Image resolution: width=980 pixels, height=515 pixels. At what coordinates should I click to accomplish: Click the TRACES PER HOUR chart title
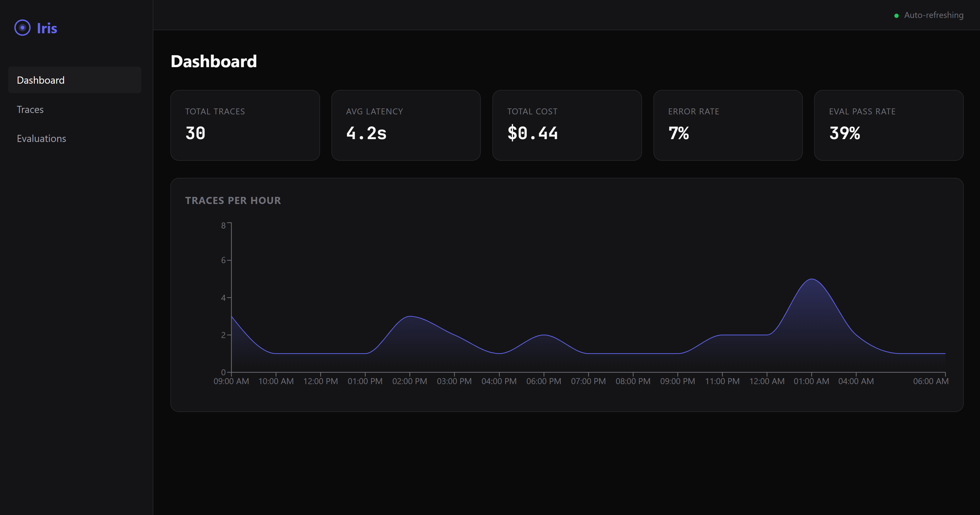pyautogui.click(x=234, y=201)
